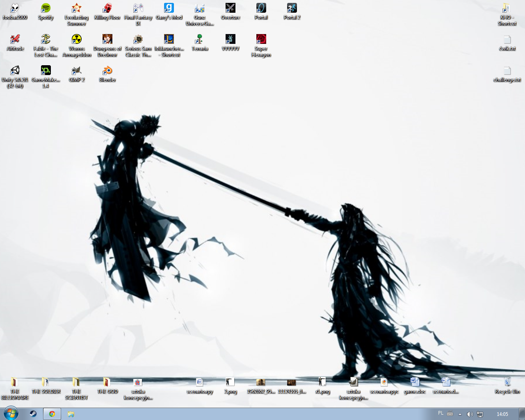Click the Steam taskbar button
This screenshot has width=525, height=420.
(x=33, y=414)
